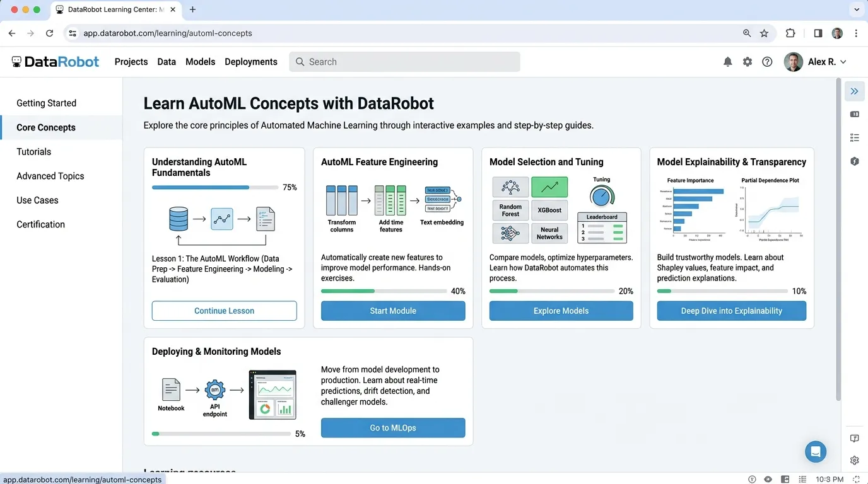Bookmark this page with star icon
This screenshot has width=868, height=484.
(x=764, y=33)
